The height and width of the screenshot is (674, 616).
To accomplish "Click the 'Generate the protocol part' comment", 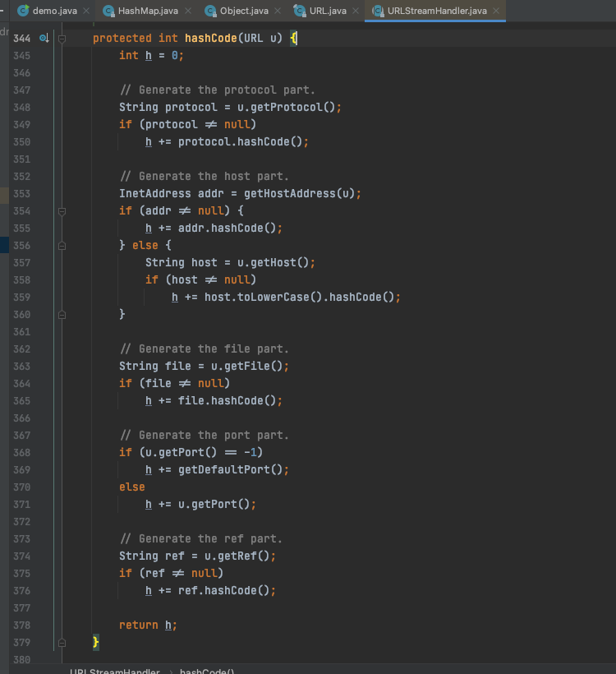I will point(218,90).
